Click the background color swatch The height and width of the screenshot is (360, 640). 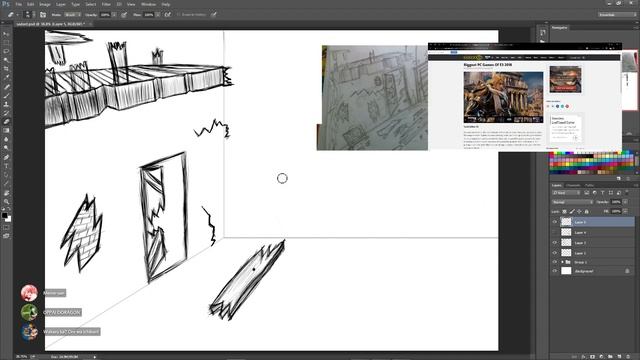8,218
